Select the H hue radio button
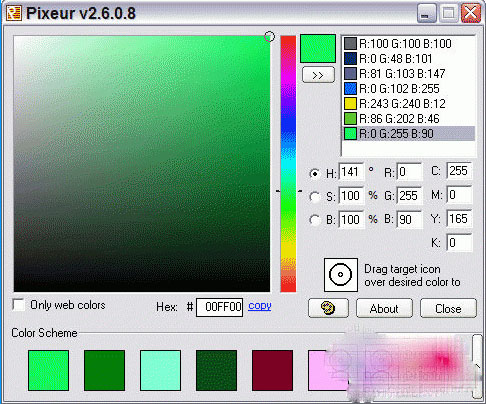 (x=314, y=173)
